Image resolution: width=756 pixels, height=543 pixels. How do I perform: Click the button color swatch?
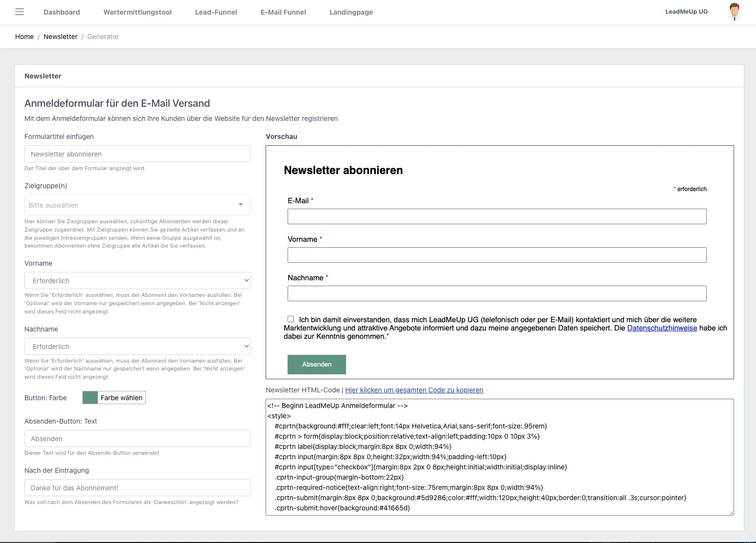90,398
